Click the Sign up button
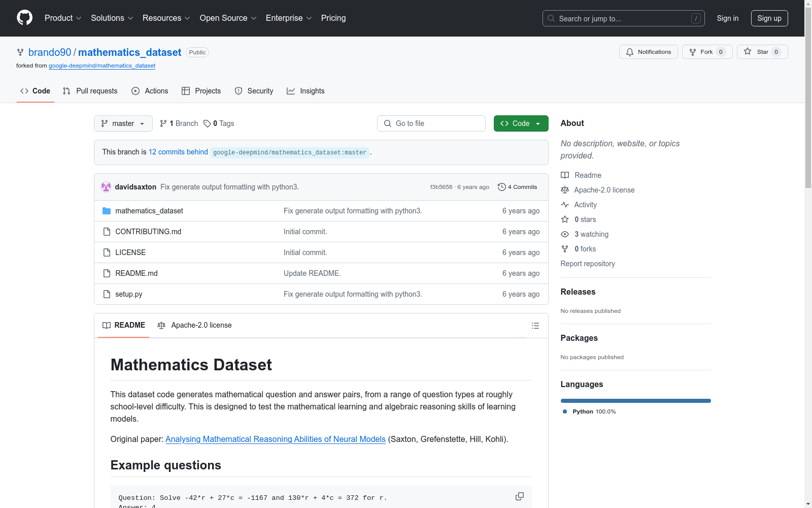Image resolution: width=812 pixels, height=508 pixels. (769, 18)
